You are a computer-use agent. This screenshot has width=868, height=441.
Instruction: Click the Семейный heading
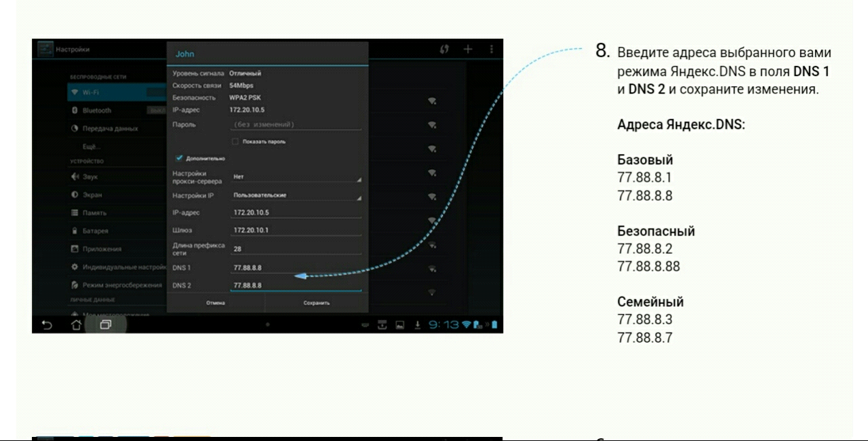650,302
